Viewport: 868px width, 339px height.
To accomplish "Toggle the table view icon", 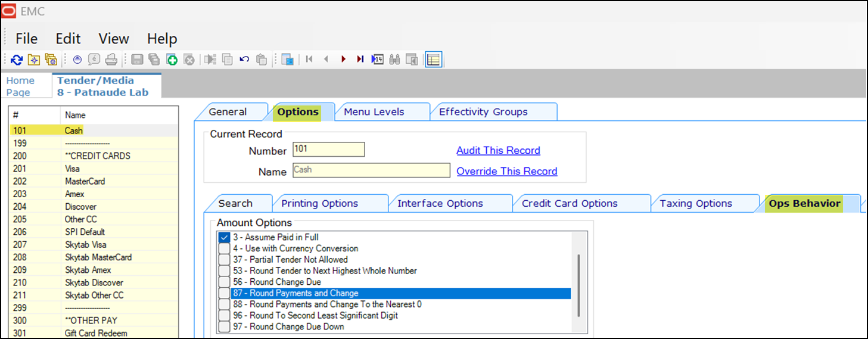I will 434,60.
